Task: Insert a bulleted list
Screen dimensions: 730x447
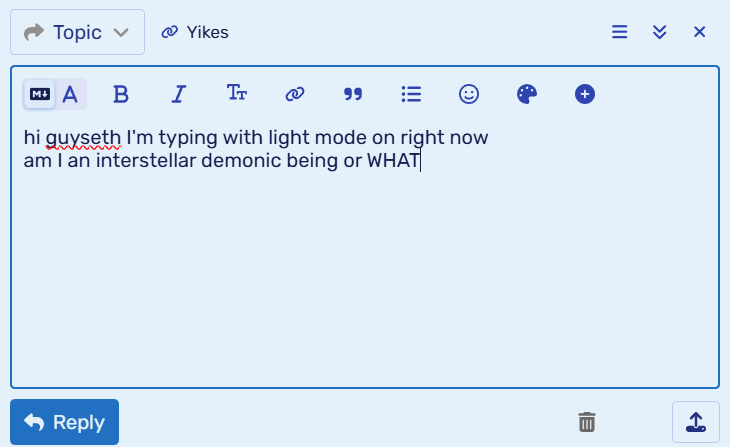Action: pos(411,94)
